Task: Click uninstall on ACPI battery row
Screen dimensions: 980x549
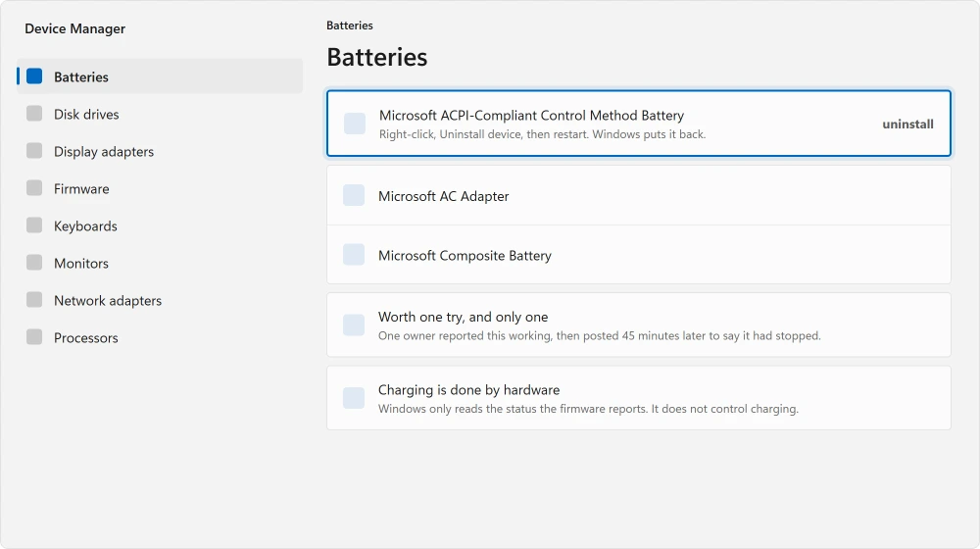Action: [907, 124]
